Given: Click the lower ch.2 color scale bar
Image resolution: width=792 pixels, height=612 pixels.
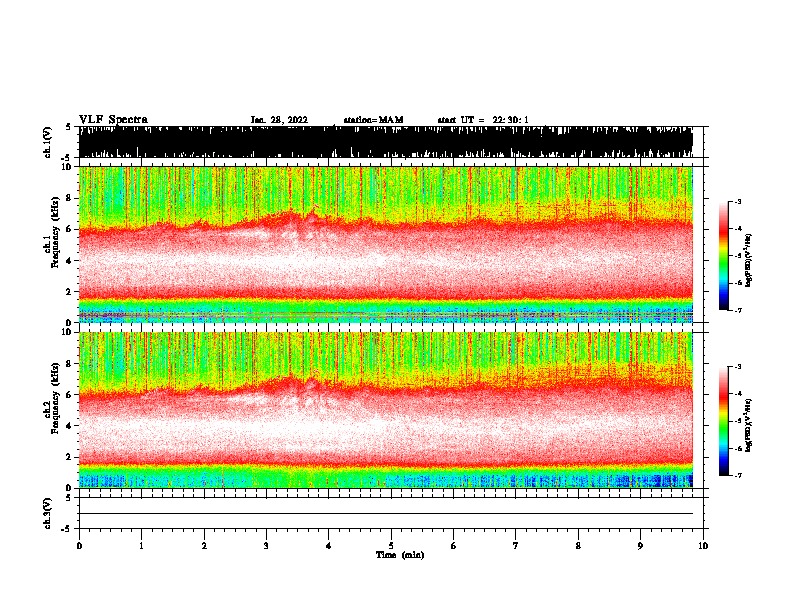Looking at the screenshot, I should [723, 421].
